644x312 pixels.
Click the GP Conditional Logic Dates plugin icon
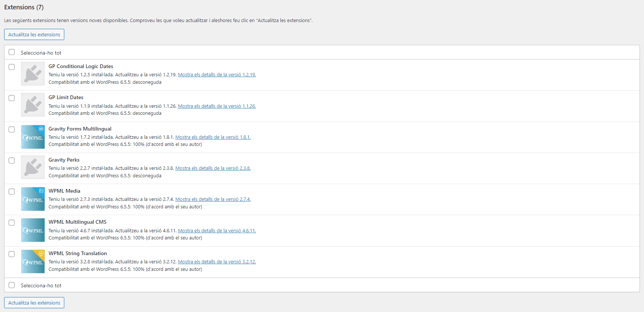pyautogui.click(x=33, y=74)
